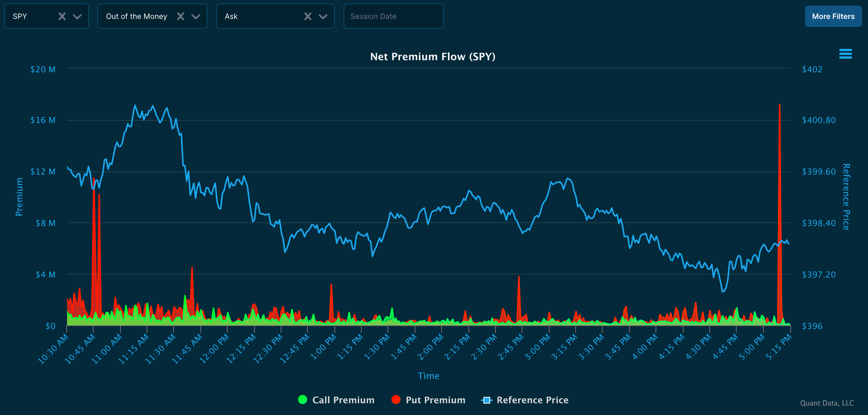The height and width of the screenshot is (415, 868).
Task: Click the $402 reference price label
Action: click(812, 69)
